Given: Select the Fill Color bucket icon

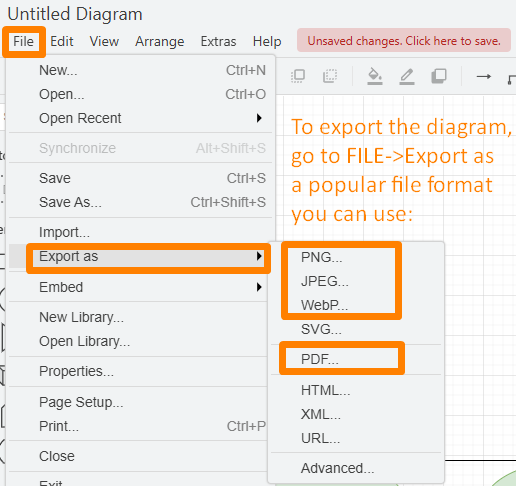Looking at the screenshot, I should click(x=375, y=76).
